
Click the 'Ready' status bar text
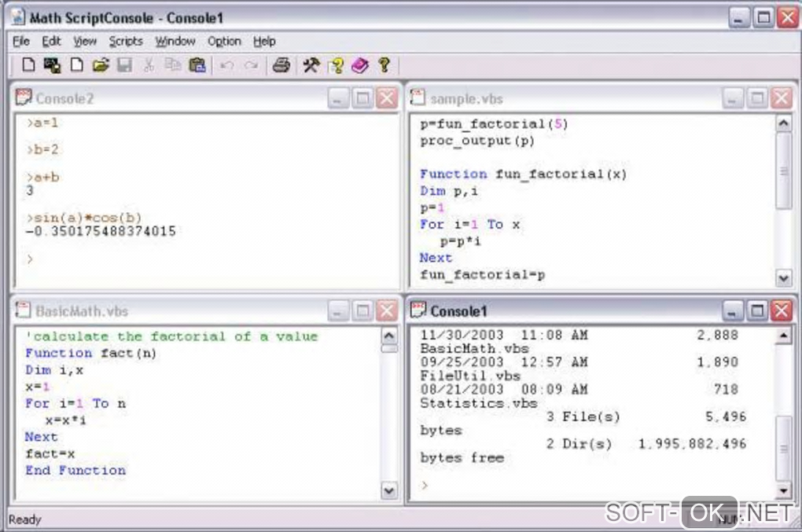[x=24, y=519]
